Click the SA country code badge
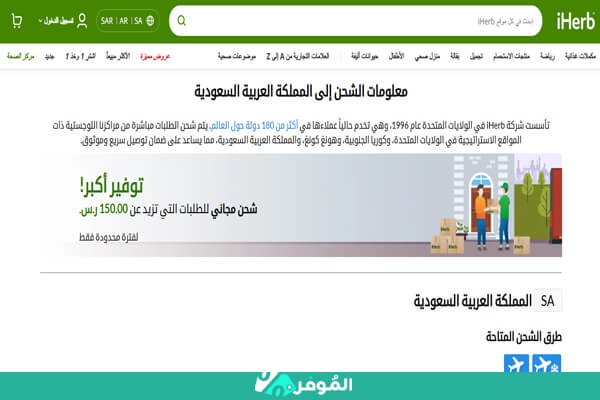The width and height of the screenshot is (600, 400). [548, 301]
